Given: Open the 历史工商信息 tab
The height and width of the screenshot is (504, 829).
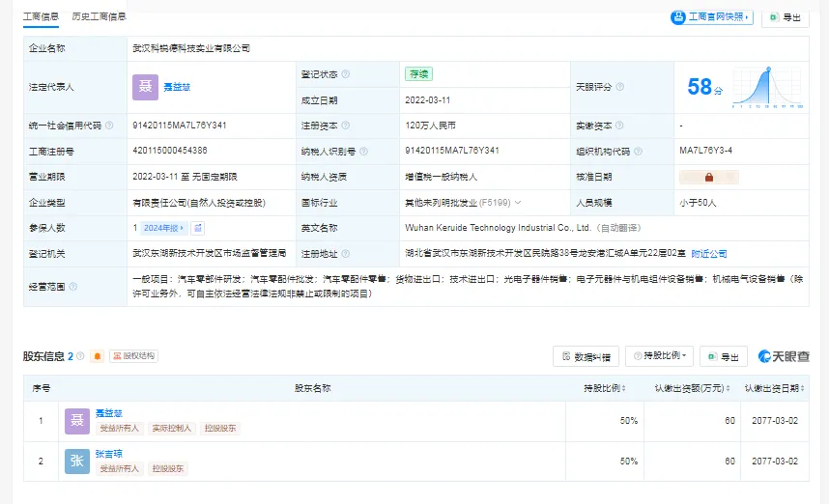Looking at the screenshot, I should (x=99, y=17).
